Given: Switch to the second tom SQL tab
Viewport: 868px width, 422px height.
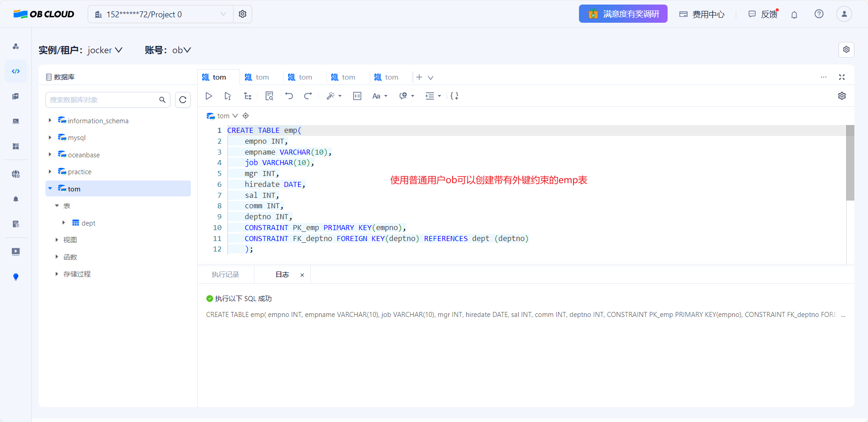Looking at the screenshot, I should tap(257, 77).
